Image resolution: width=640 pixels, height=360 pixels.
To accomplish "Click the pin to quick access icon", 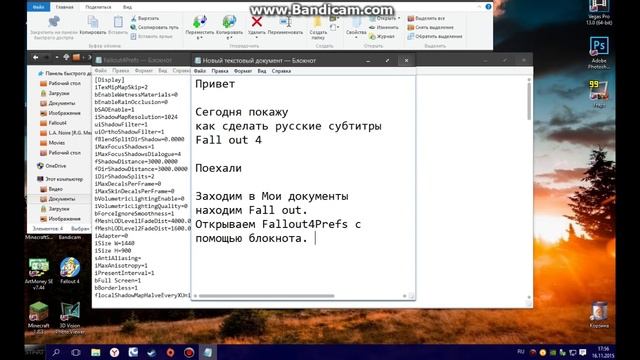I will [54, 22].
